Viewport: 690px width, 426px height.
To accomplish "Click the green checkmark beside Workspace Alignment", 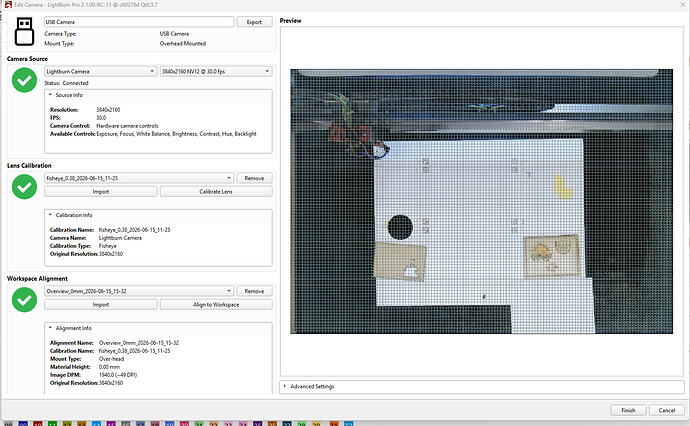I will pos(24,300).
